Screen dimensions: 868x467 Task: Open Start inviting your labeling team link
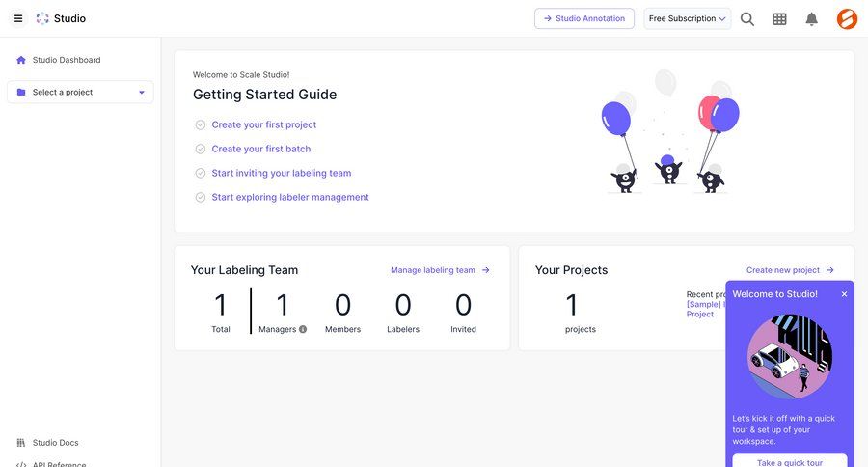(282, 174)
